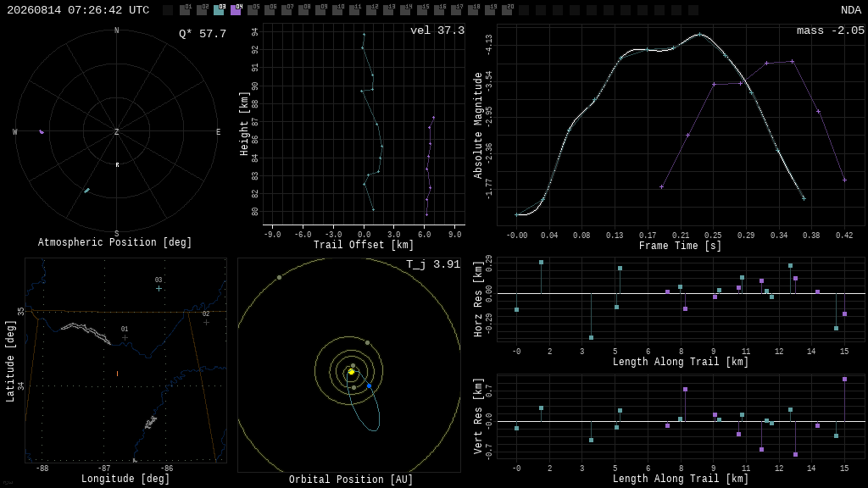Viewport: 868px width, 488px height.
Task: Click the red marker on the map
Action: click(x=117, y=374)
